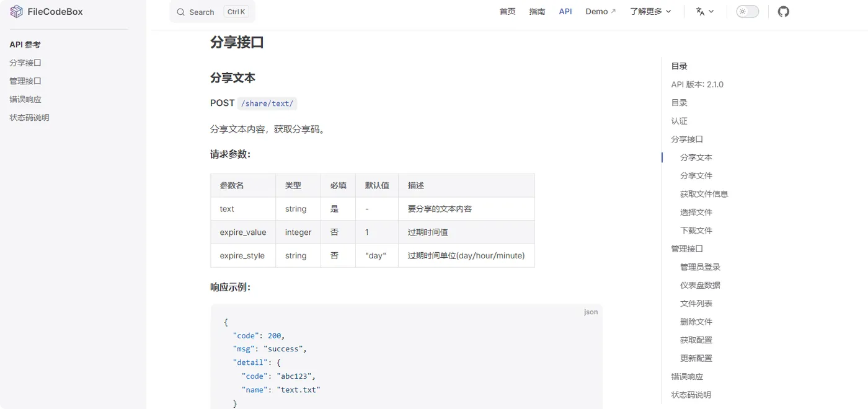The width and height of the screenshot is (868, 409).
Task: Open 分享接口 in left sidebar
Action: (25, 63)
